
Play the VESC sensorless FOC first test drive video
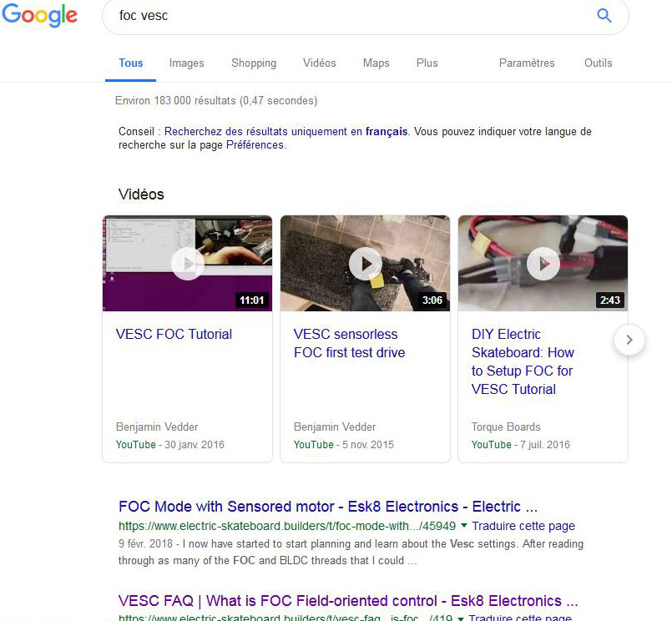pos(365,263)
